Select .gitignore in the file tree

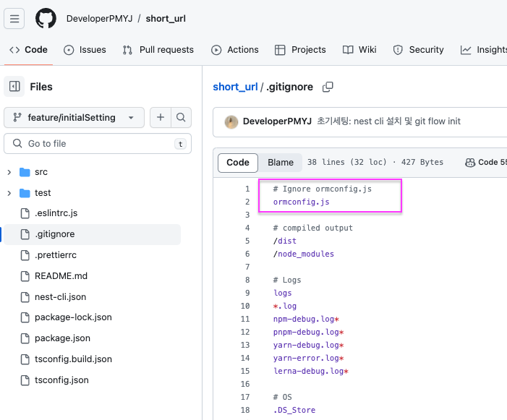(92, 234)
